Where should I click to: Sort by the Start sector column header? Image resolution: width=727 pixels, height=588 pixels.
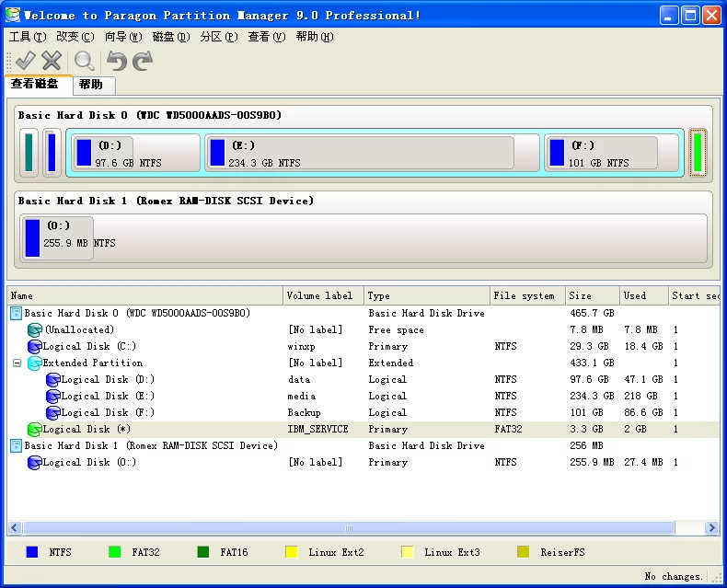click(694, 296)
